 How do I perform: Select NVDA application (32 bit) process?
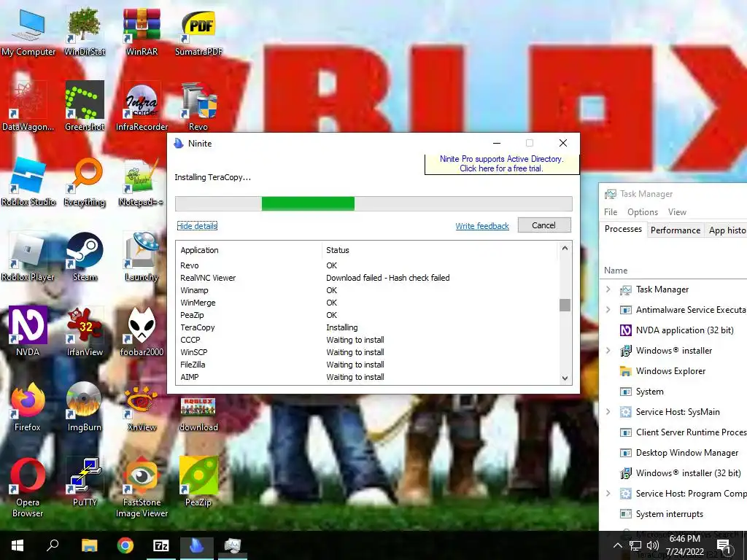[673, 330]
